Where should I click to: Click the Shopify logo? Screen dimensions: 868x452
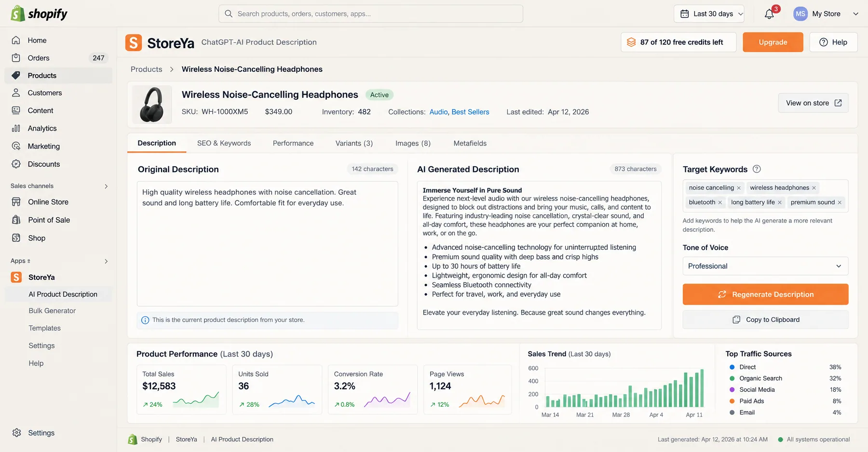click(x=39, y=13)
